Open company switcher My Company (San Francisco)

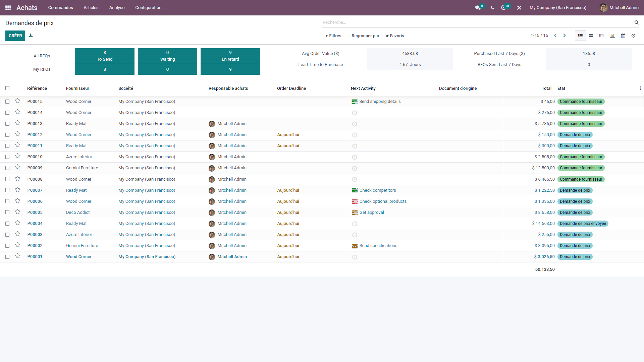pyautogui.click(x=558, y=7)
